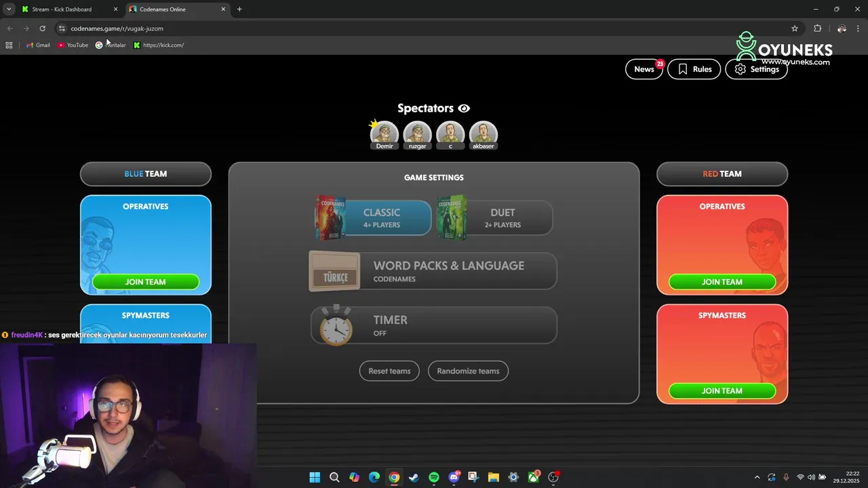Open the Apps grid in bookmarks bar
The height and width of the screenshot is (488, 868).
(9, 45)
